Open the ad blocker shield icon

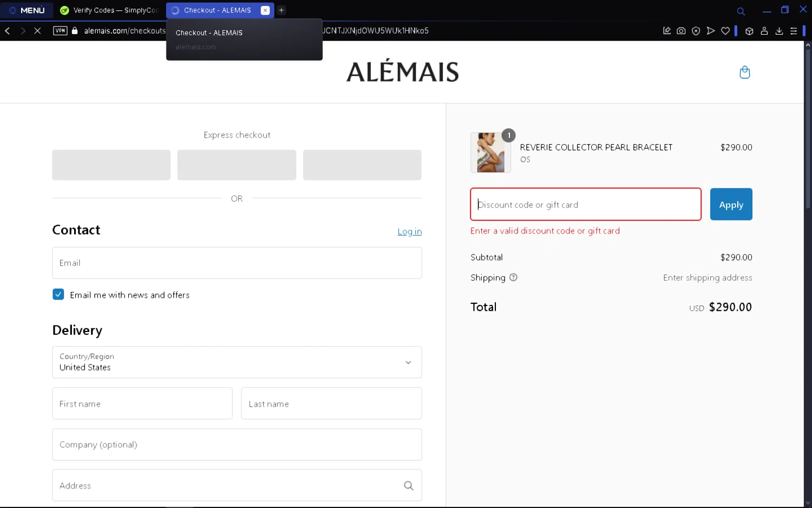(696, 31)
